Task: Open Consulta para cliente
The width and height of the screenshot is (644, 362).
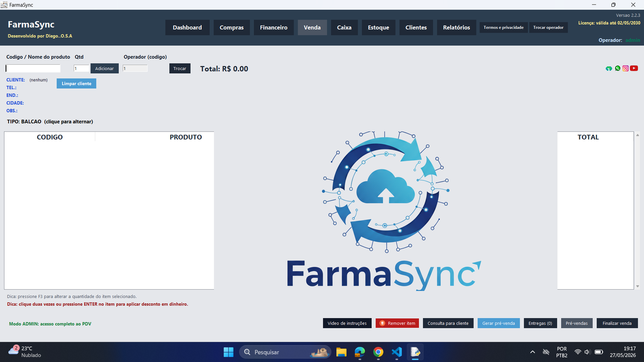Action: click(448, 323)
